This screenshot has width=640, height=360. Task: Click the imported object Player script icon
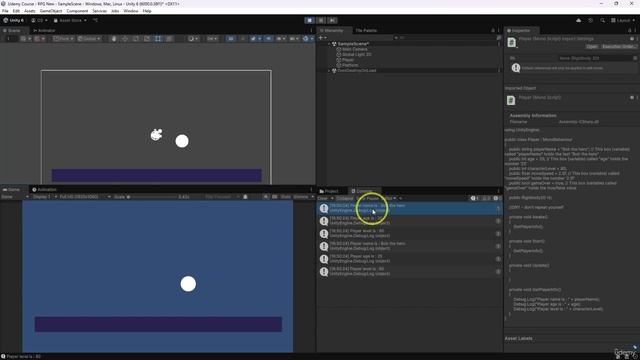click(x=511, y=100)
